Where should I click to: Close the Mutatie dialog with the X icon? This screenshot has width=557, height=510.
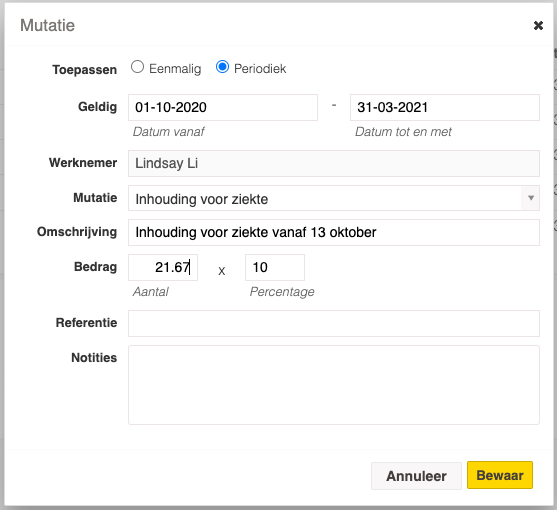pyautogui.click(x=538, y=25)
